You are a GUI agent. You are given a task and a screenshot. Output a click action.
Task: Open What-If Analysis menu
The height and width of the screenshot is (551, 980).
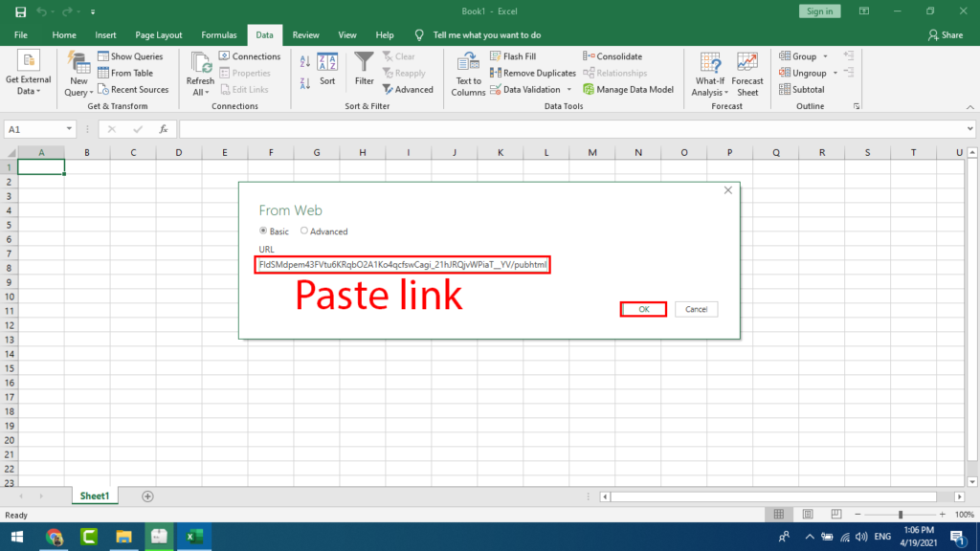[x=711, y=74]
